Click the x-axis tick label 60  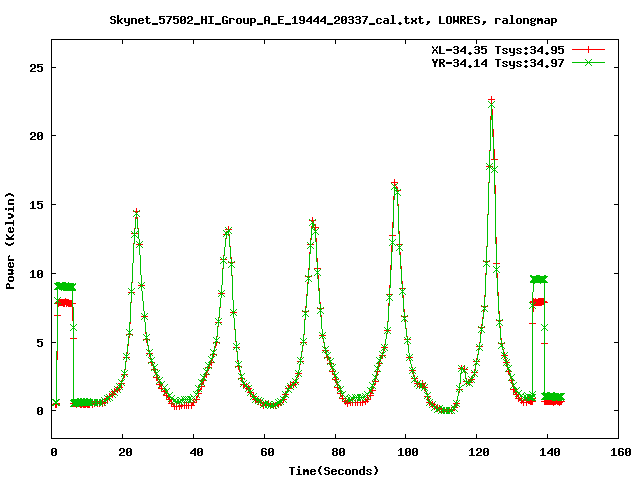click(267, 452)
